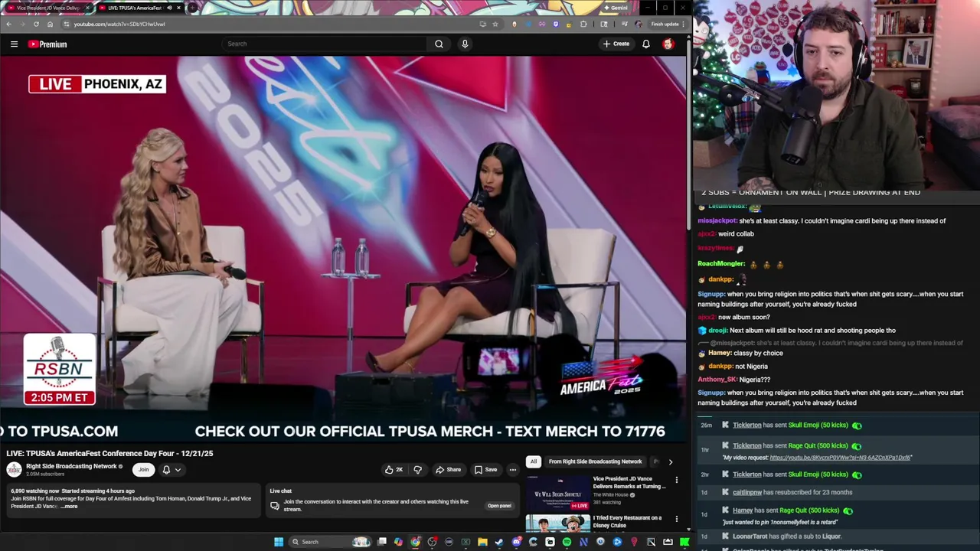Screen dimensions: 980x551
Task: Open JD Vance Delivers Remarks video thumbnail
Action: (557, 493)
